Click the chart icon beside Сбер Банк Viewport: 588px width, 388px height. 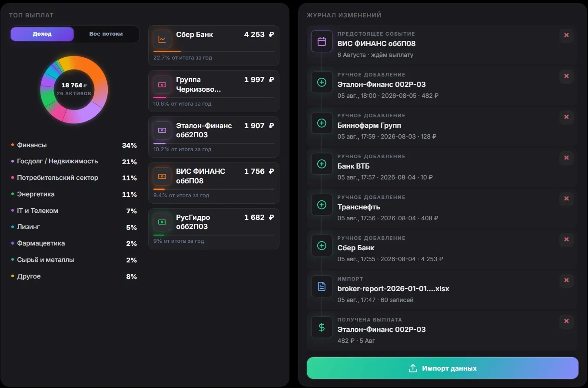tap(162, 39)
